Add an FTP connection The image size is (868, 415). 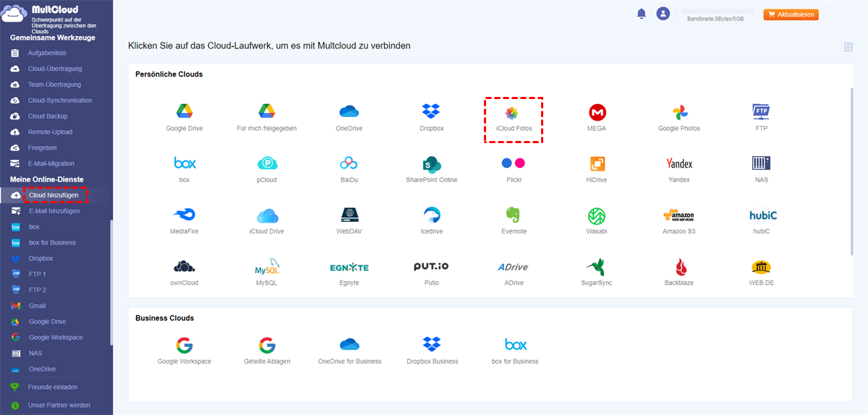(x=761, y=111)
